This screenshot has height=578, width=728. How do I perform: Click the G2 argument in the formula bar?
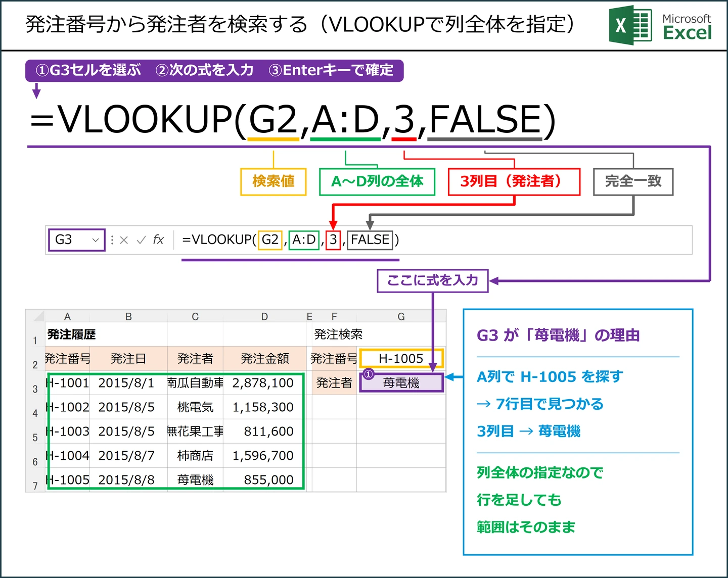[x=270, y=239]
